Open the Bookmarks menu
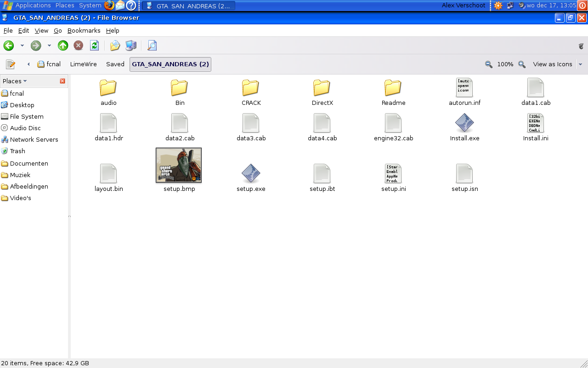Image resolution: width=588 pixels, height=368 pixels. [84, 31]
